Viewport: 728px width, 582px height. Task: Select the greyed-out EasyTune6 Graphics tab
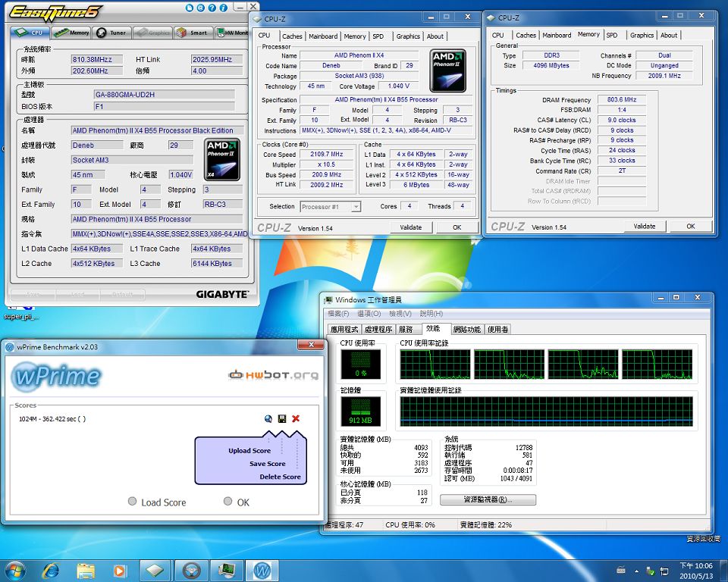click(x=152, y=33)
